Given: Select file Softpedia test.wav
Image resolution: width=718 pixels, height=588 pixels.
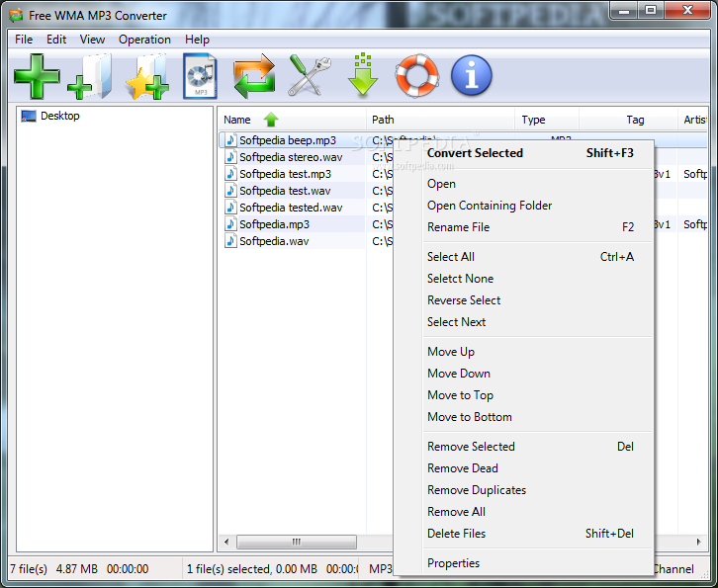Looking at the screenshot, I should pos(285,191).
